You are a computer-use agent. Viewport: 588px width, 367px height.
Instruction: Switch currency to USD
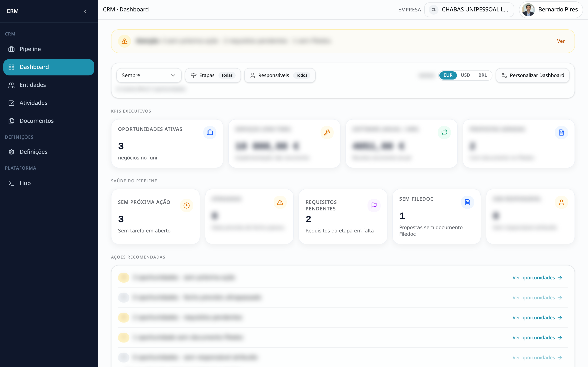click(465, 75)
